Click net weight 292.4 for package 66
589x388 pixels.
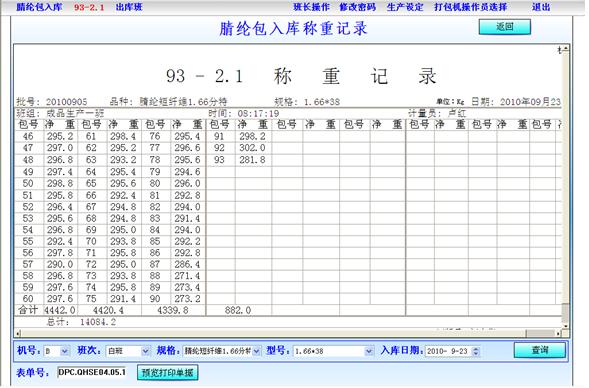coord(123,195)
